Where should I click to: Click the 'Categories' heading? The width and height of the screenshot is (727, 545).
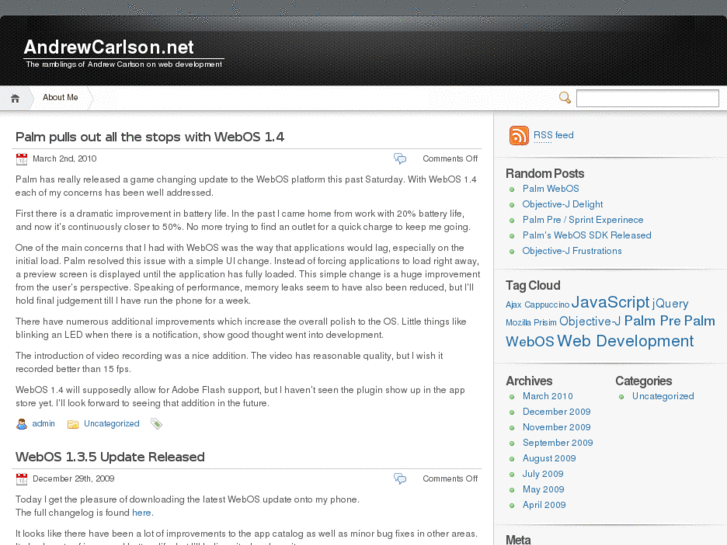point(644,381)
